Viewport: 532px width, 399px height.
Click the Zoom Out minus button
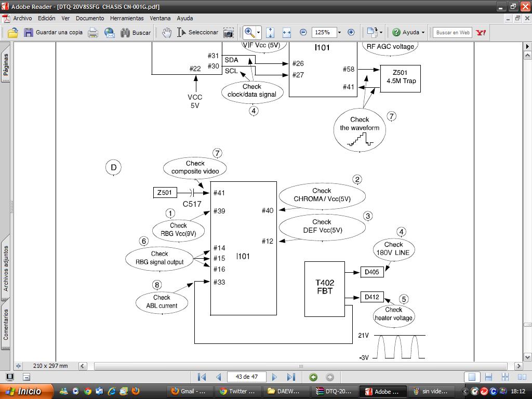point(303,32)
